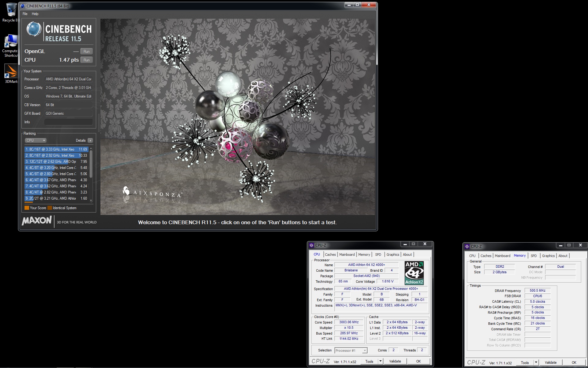Image resolution: width=588 pixels, height=368 pixels.
Task: Click the AMD Athlon X2 logo in CPU-Z
Action: point(414,273)
